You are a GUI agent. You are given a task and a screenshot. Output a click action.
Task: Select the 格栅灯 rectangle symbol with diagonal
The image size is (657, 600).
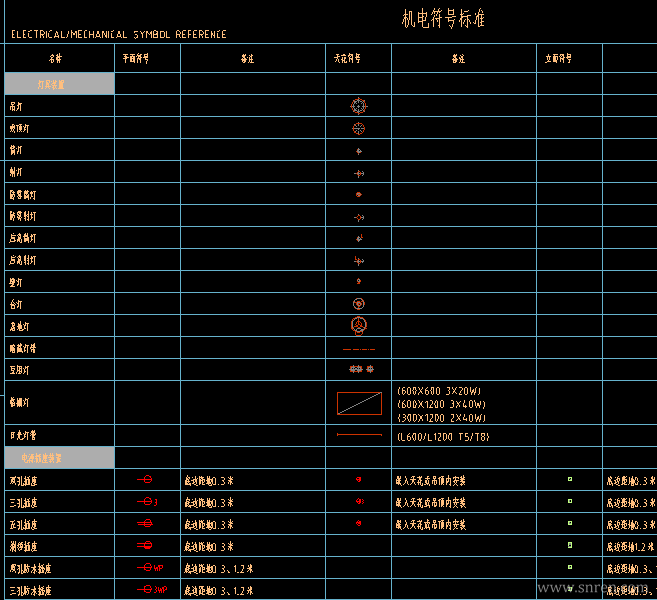tap(360, 403)
